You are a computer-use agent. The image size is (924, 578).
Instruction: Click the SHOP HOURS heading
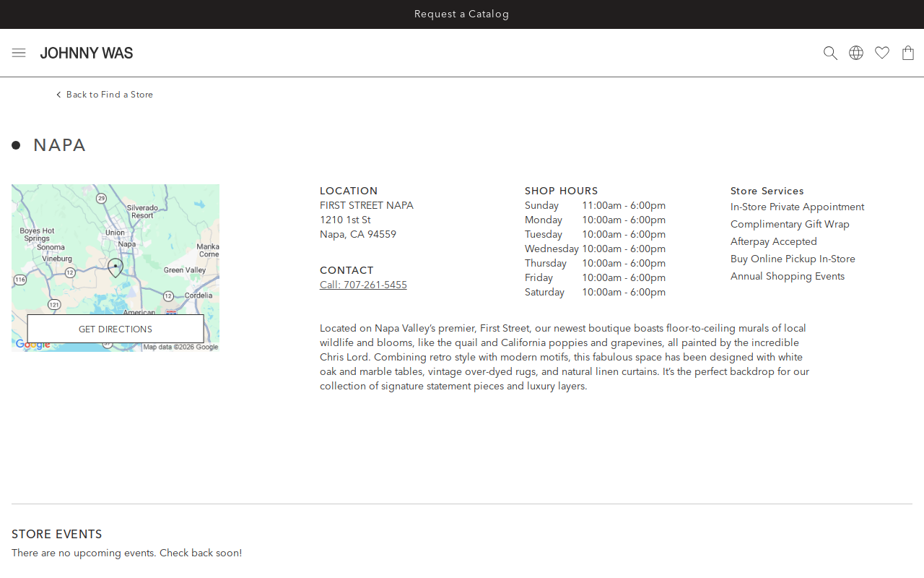[x=562, y=191]
